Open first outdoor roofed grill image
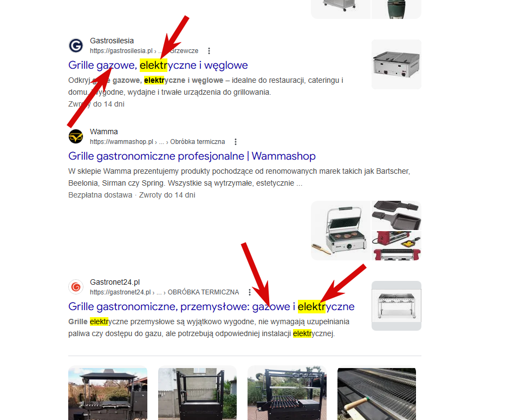Viewport: 520px width, 420px height. click(x=108, y=393)
